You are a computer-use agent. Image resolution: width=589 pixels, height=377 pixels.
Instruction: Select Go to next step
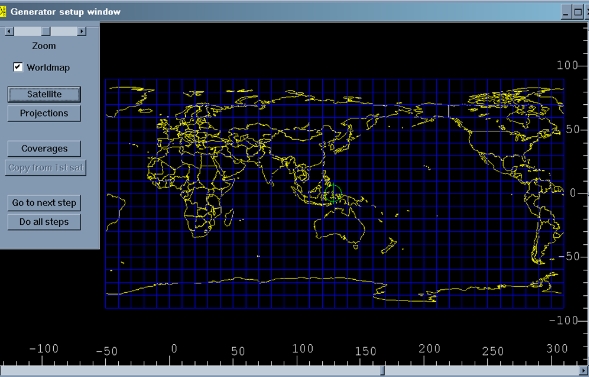pyautogui.click(x=44, y=203)
